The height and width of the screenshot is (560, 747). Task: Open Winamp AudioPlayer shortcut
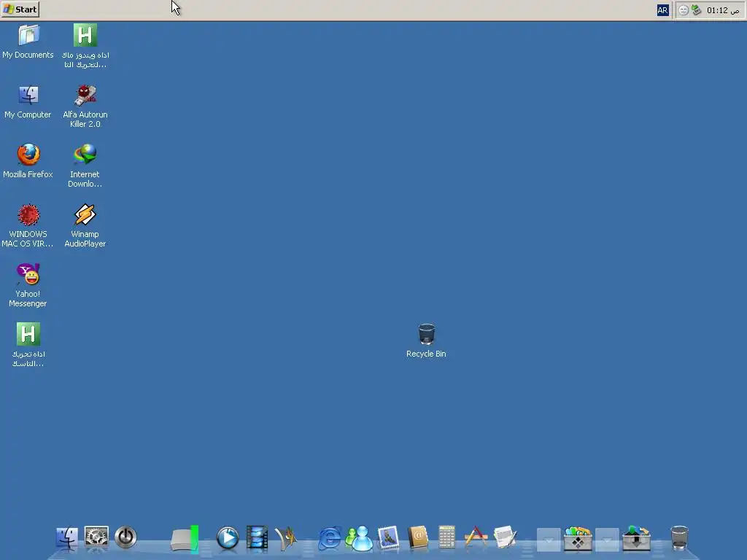(x=85, y=215)
